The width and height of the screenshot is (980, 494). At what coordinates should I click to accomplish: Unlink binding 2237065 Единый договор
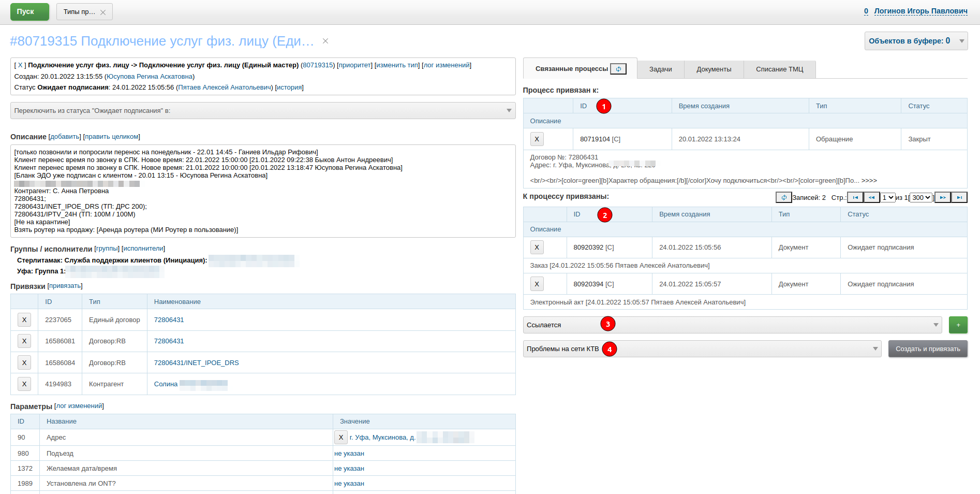pos(24,319)
